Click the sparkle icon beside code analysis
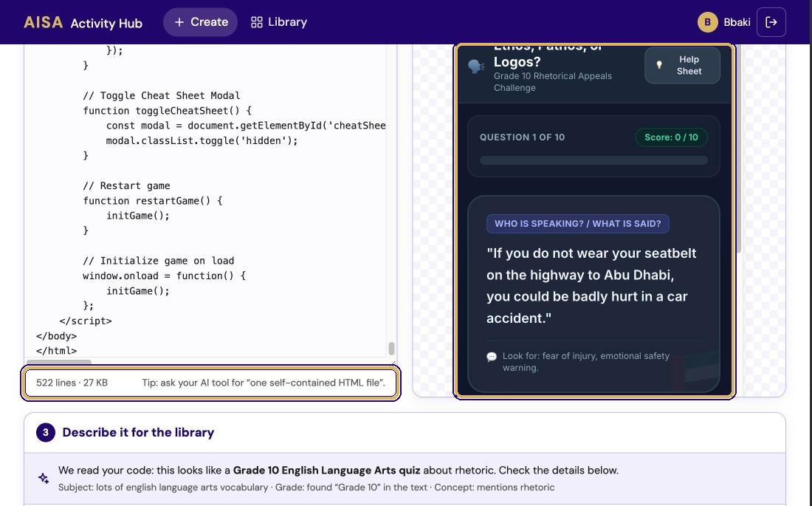The image size is (812, 506). (44, 478)
